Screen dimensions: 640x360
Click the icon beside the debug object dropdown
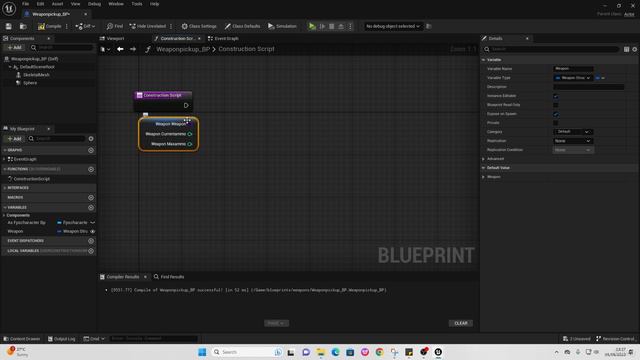click(429, 26)
